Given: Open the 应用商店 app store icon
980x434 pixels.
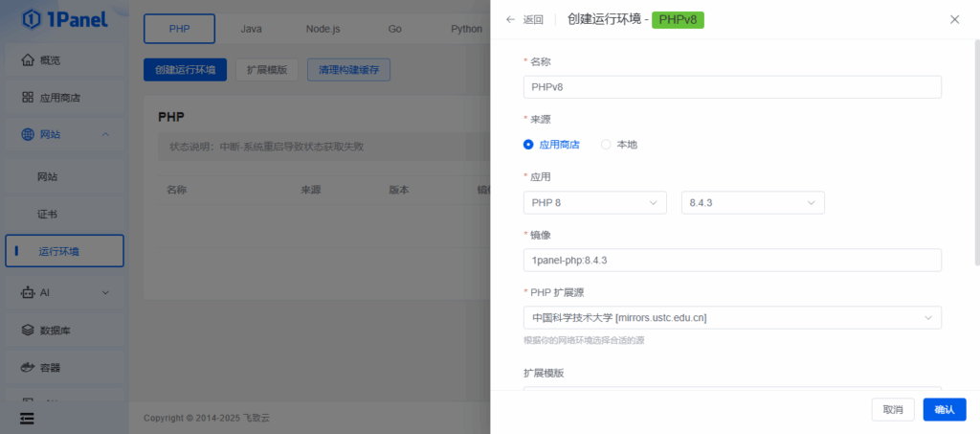Looking at the screenshot, I should click(x=28, y=98).
